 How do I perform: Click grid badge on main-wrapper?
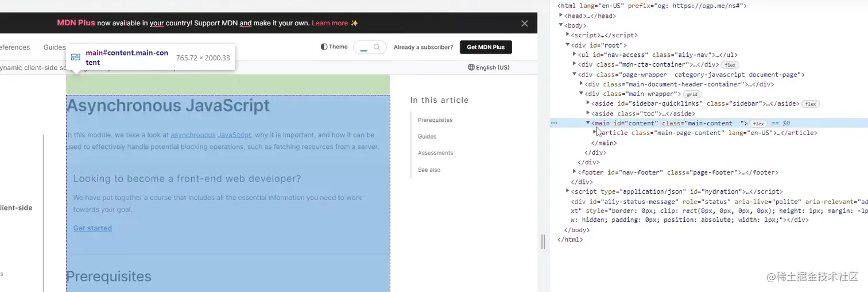[x=692, y=94]
